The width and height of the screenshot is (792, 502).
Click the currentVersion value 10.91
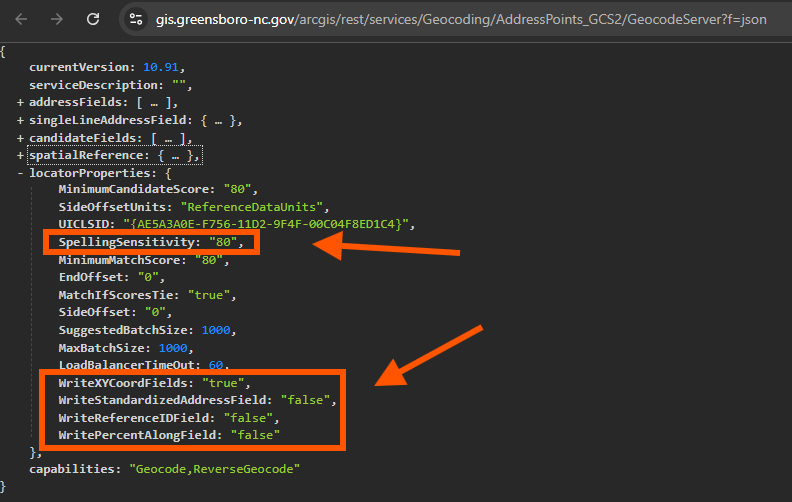click(x=163, y=67)
